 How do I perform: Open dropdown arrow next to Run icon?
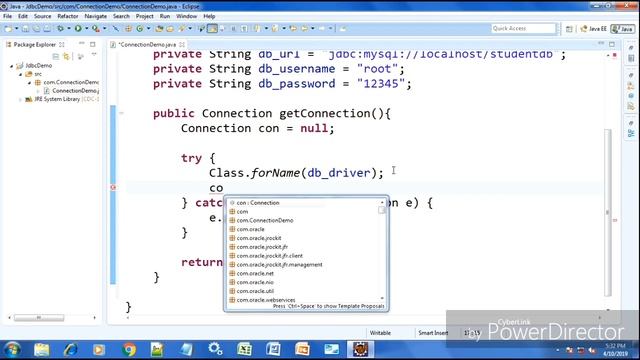86,29
